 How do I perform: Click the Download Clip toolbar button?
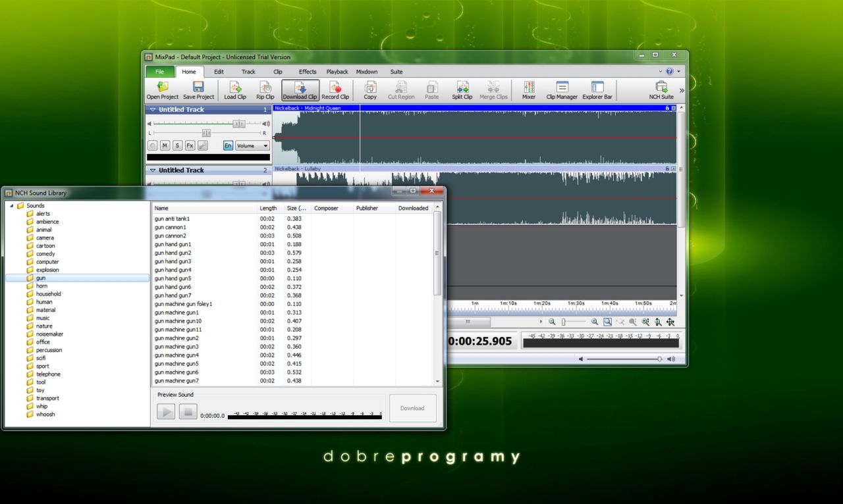pyautogui.click(x=300, y=90)
